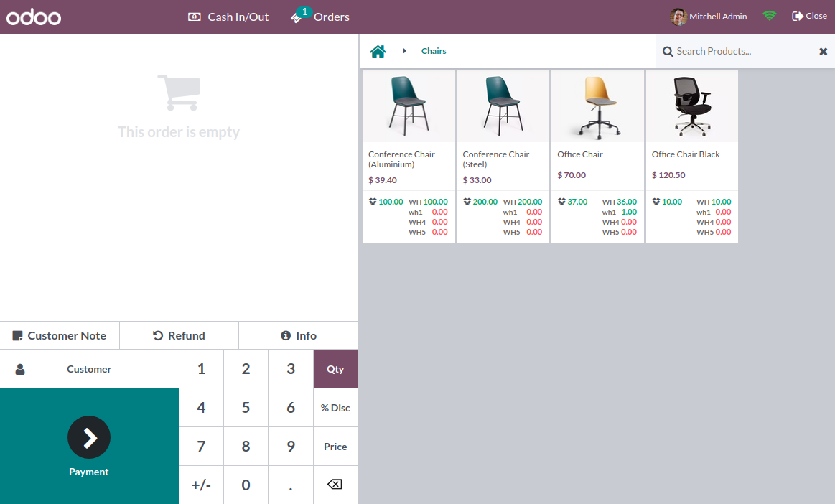Switch to Price entry mode

tap(335, 446)
